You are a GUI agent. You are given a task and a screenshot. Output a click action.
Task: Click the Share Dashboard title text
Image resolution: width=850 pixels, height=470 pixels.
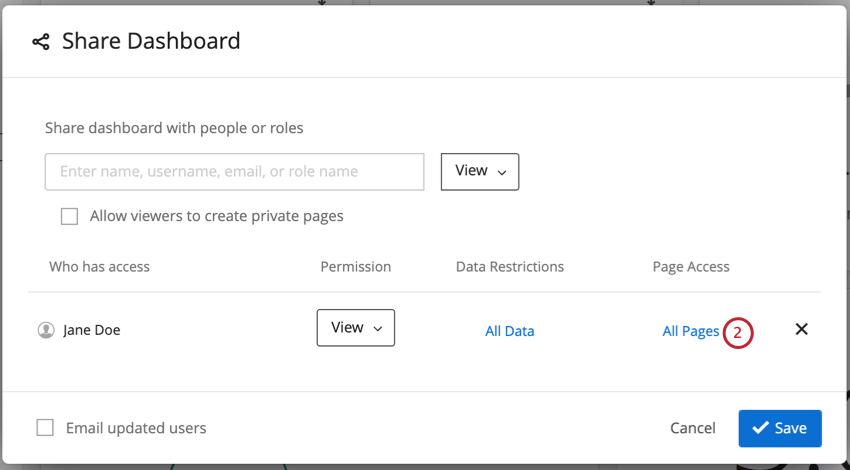(x=151, y=42)
